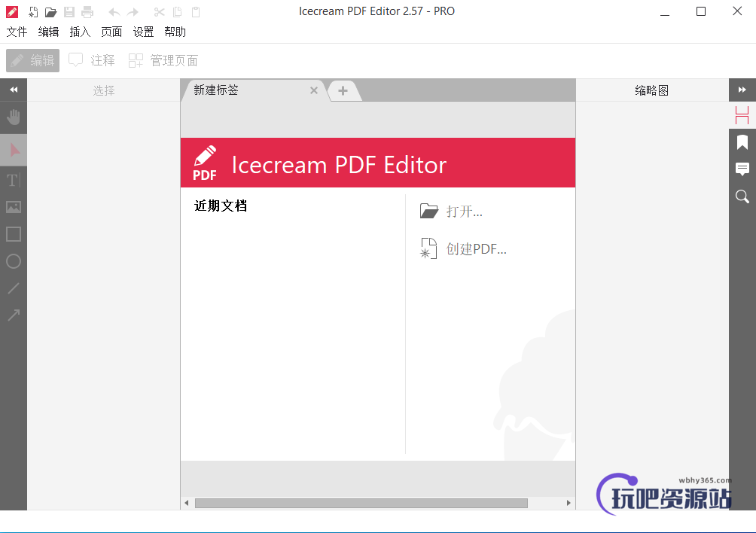Click the 选择 panel title
The height and width of the screenshot is (533, 756).
pos(104,90)
